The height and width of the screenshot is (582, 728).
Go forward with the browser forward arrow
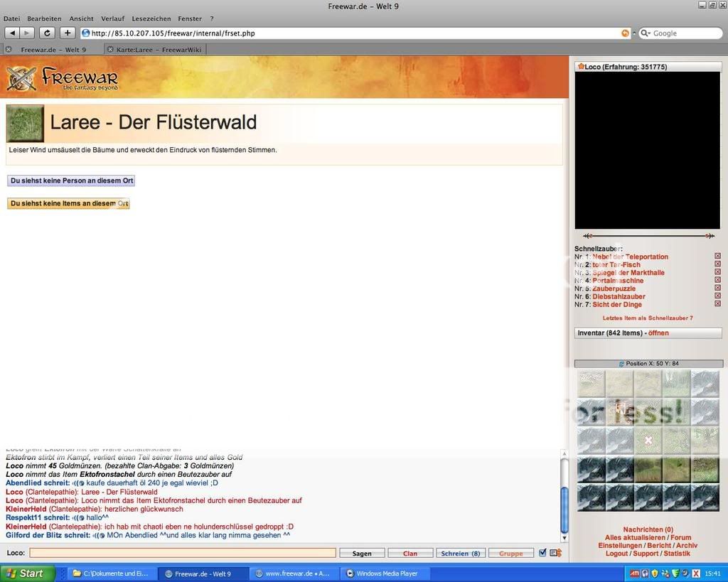click(x=27, y=33)
